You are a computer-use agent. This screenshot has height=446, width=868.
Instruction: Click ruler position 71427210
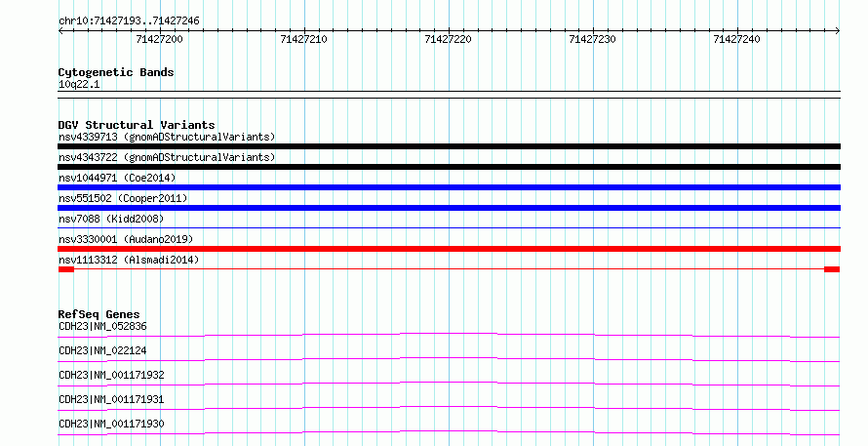coord(304,39)
